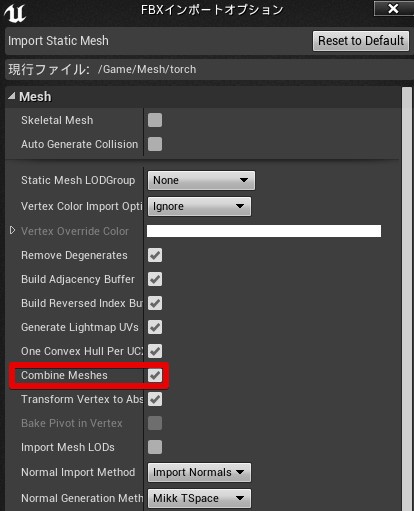Click the /Game/Mesh/torch file path
Image resolution: width=414 pixels, height=511 pixels.
coord(147,69)
